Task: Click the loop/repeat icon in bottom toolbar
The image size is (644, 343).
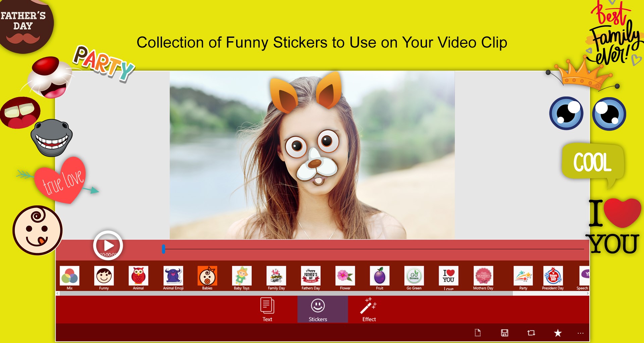Action: point(530,333)
